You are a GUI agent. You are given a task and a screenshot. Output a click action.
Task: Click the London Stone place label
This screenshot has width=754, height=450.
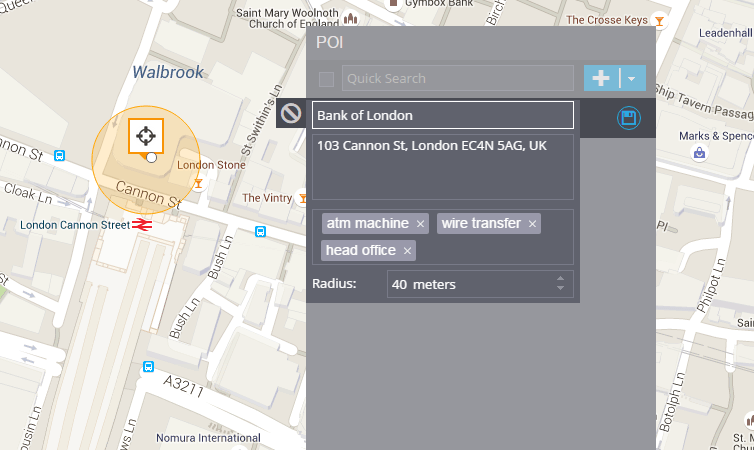211,165
